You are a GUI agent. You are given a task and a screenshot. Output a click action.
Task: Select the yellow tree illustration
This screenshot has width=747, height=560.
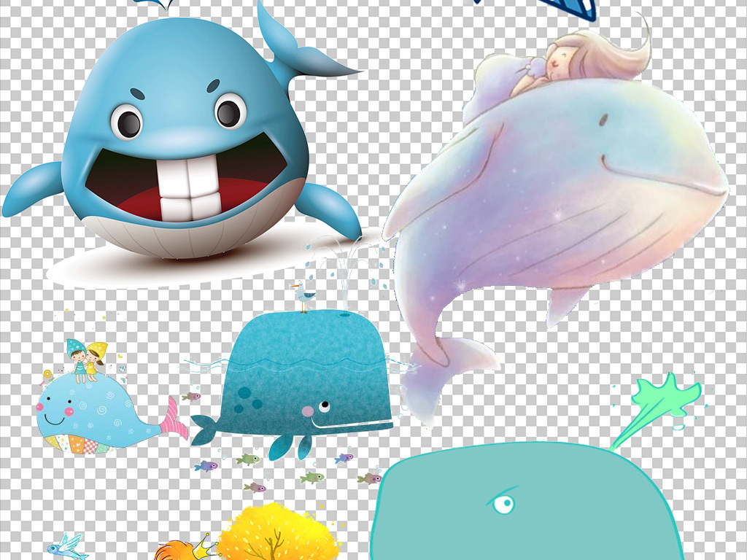[279, 534]
